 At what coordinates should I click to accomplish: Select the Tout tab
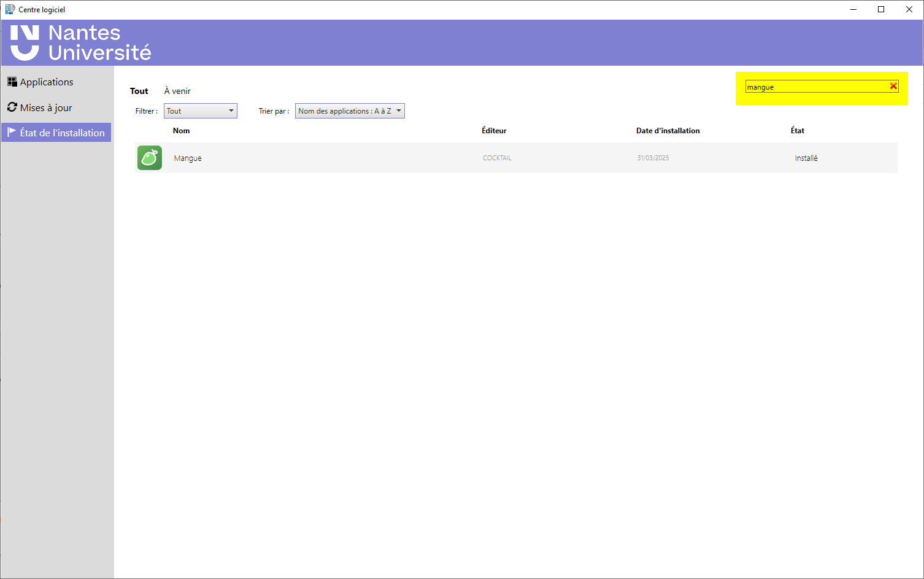point(139,90)
